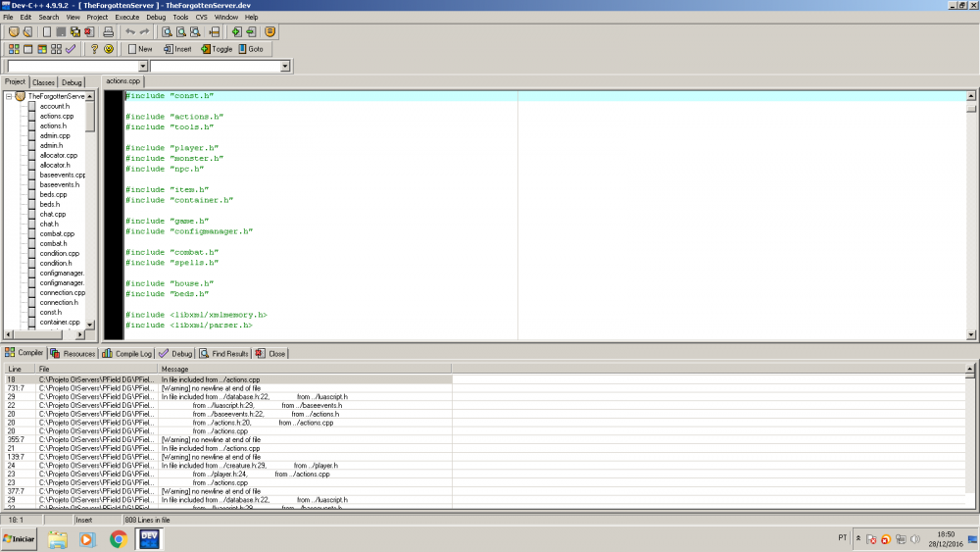Click the Remove from Project green minus icon
Screen dimensions: 980x552
[x=251, y=32]
